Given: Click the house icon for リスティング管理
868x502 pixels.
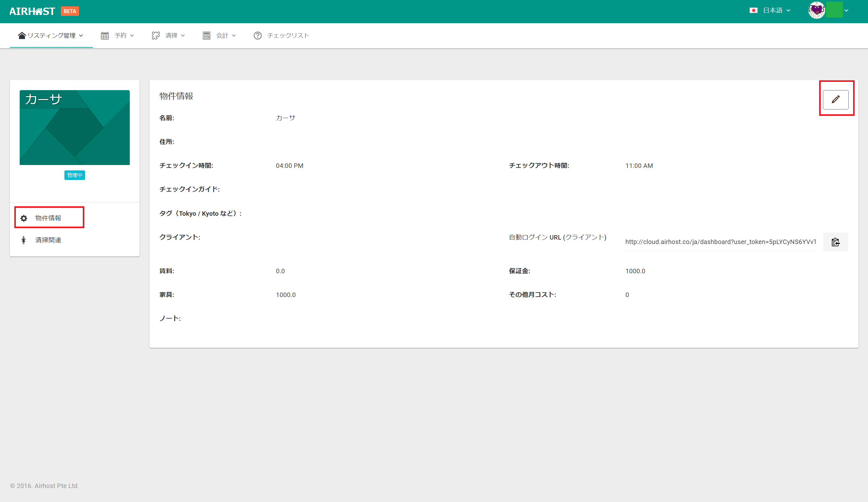Looking at the screenshot, I should click(22, 35).
